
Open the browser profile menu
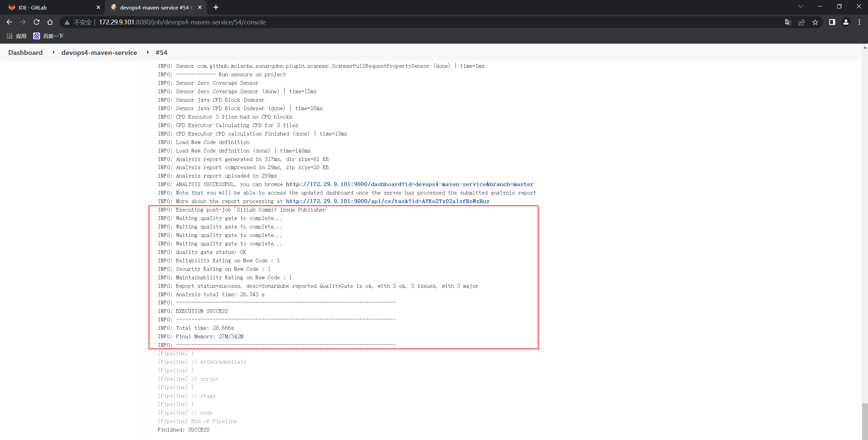click(x=846, y=22)
